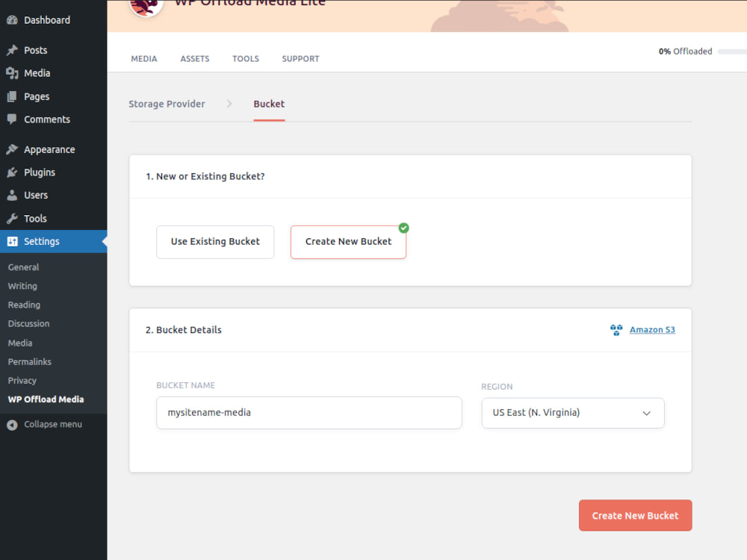
Task: Switch to the TOOLS tab
Action: 245,58
